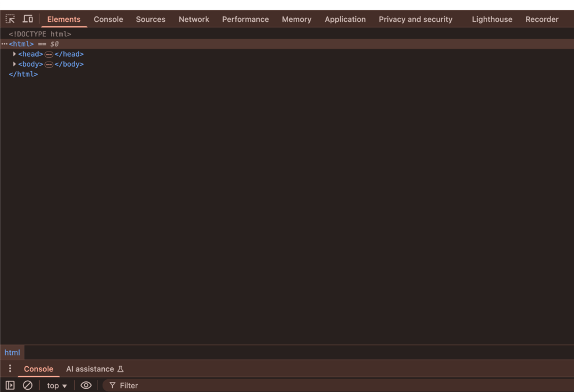Toggle the device toolbar icon
The width and height of the screenshot is (574, 392).
point(27,19)
